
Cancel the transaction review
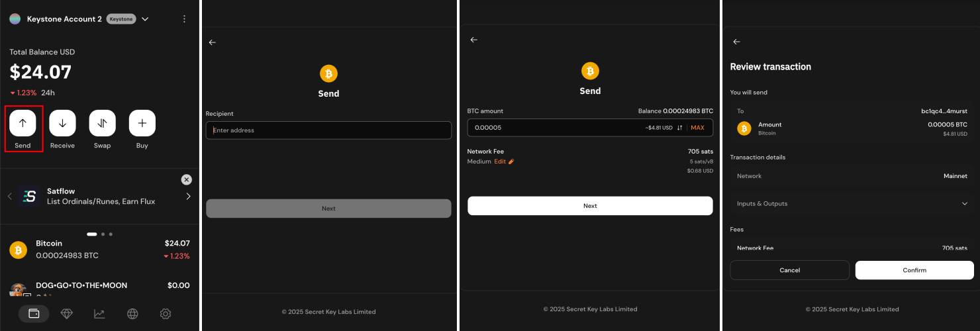[789, 270]
